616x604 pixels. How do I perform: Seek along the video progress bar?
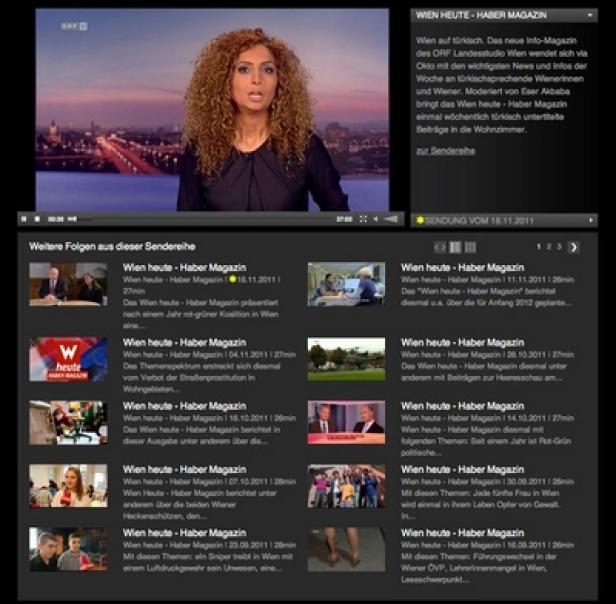click(x=205, y=219)
